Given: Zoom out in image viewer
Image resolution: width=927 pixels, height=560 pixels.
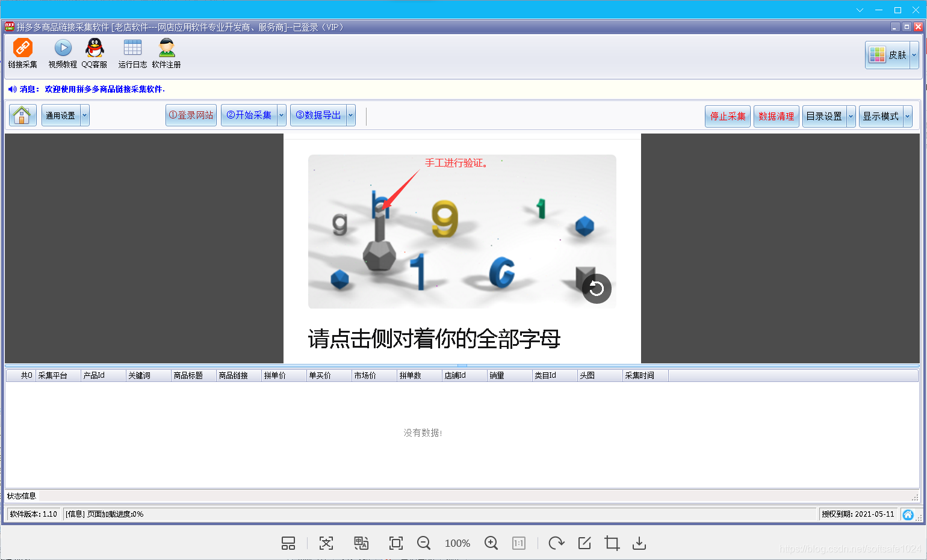Looking at the screenshot, I should (x=424, y=543).
